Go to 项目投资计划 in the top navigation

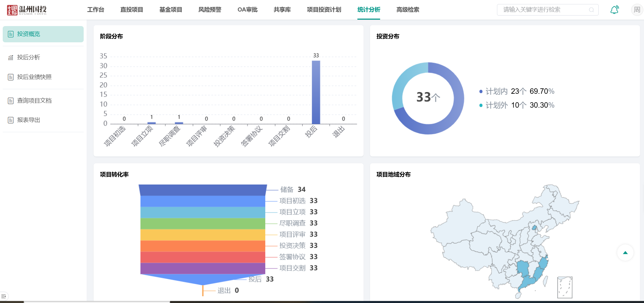[324, 10]
